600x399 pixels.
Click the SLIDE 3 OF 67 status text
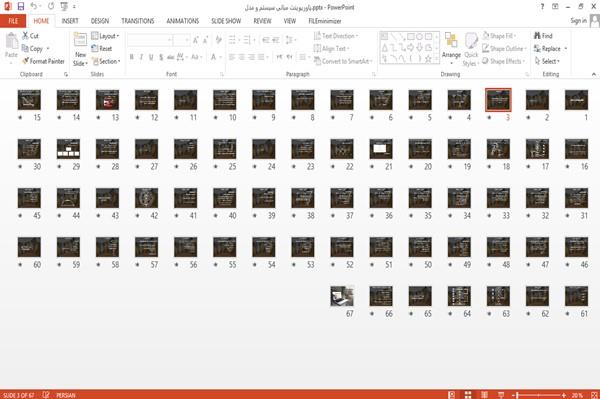pos(18,395)
